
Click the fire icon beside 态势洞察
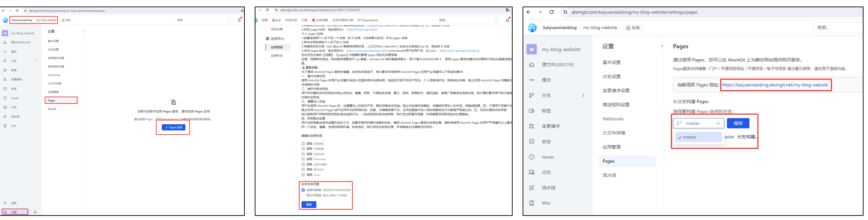313,20
